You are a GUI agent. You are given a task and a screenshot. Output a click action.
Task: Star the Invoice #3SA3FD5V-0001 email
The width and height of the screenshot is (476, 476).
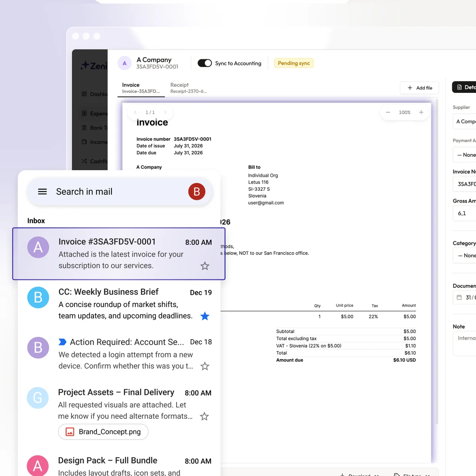click(x=205, y=266)
